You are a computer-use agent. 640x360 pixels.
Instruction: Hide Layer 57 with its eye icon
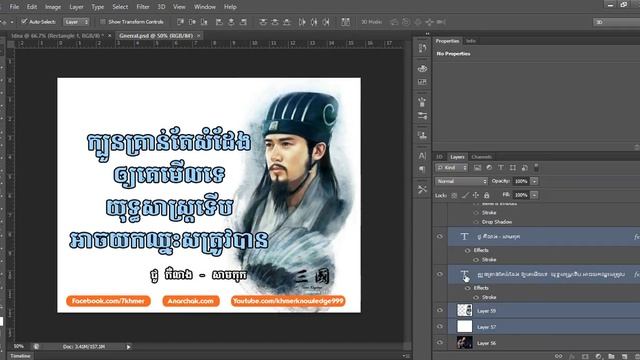click(x=440, y=327)
